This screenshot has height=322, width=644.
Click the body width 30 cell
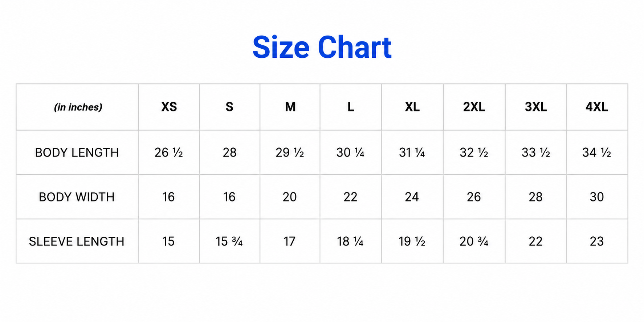(x=597, y=197)
